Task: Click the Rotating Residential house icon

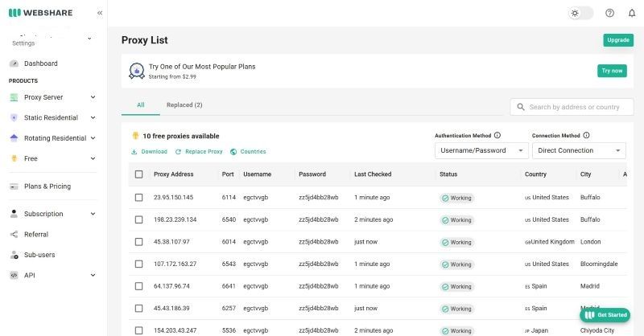Action: coord(14,137)
